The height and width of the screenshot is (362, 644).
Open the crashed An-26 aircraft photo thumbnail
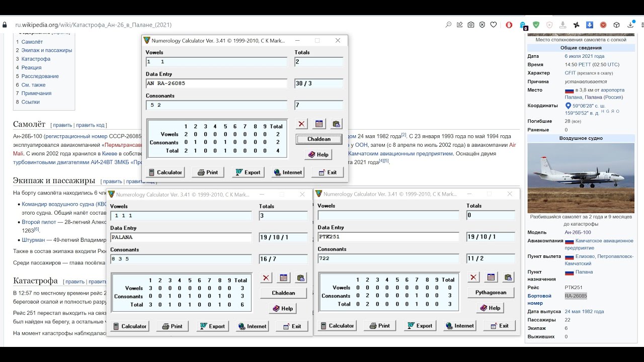pos(581,178)
